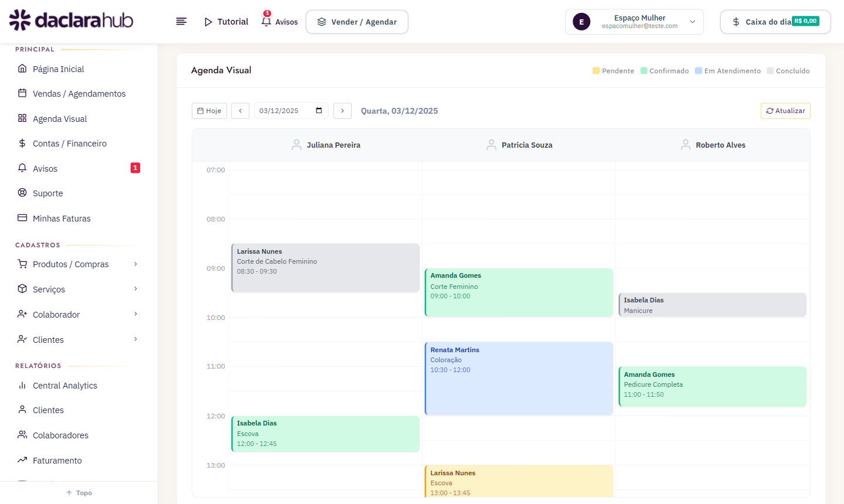Viewport: 844px width, 504px height.
Task: Click the Concluído gray legend swatch
Action: tap(770, 70)
